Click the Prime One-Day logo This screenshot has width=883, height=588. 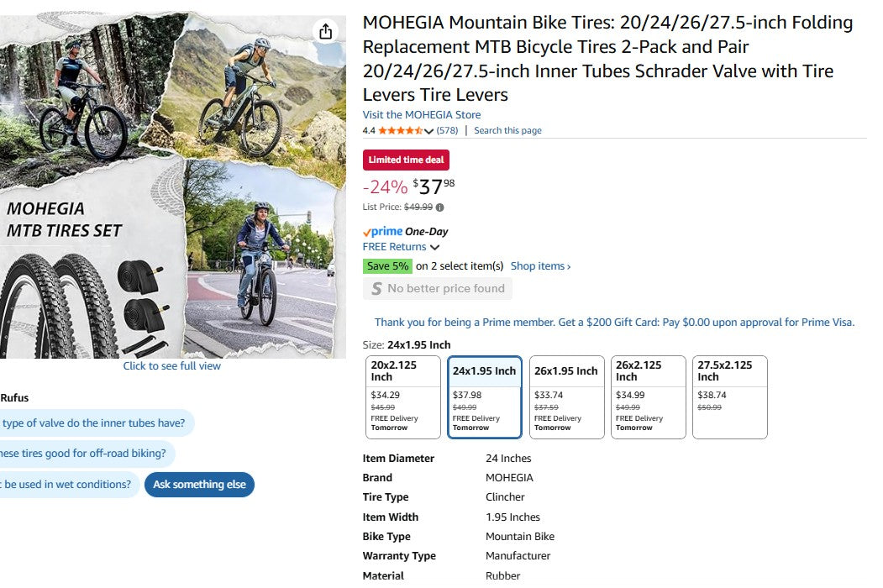tap(386, 231)
